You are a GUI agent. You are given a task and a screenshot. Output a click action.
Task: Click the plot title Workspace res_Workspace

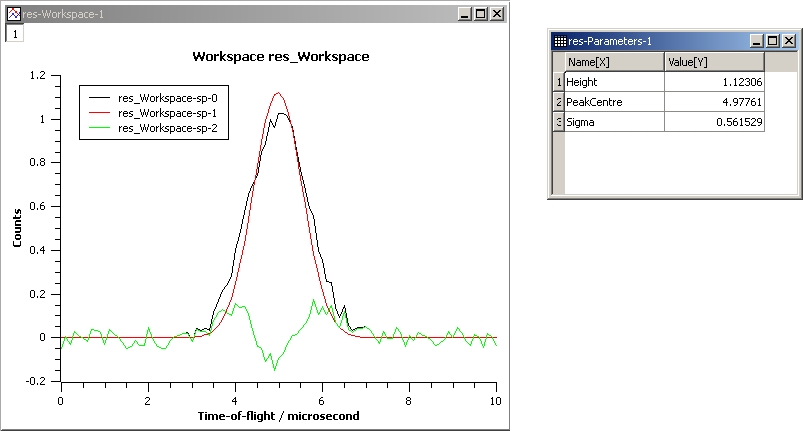[x=280, y=57]
